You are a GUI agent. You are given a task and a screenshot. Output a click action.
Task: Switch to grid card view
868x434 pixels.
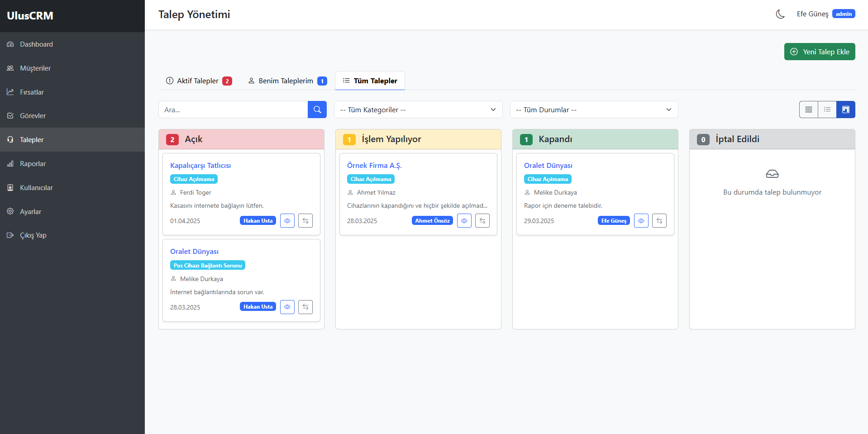point(809,110)
